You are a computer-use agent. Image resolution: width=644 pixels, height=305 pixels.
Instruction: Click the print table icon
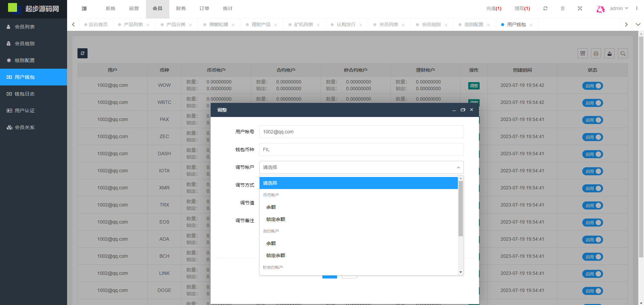(596, 54)
